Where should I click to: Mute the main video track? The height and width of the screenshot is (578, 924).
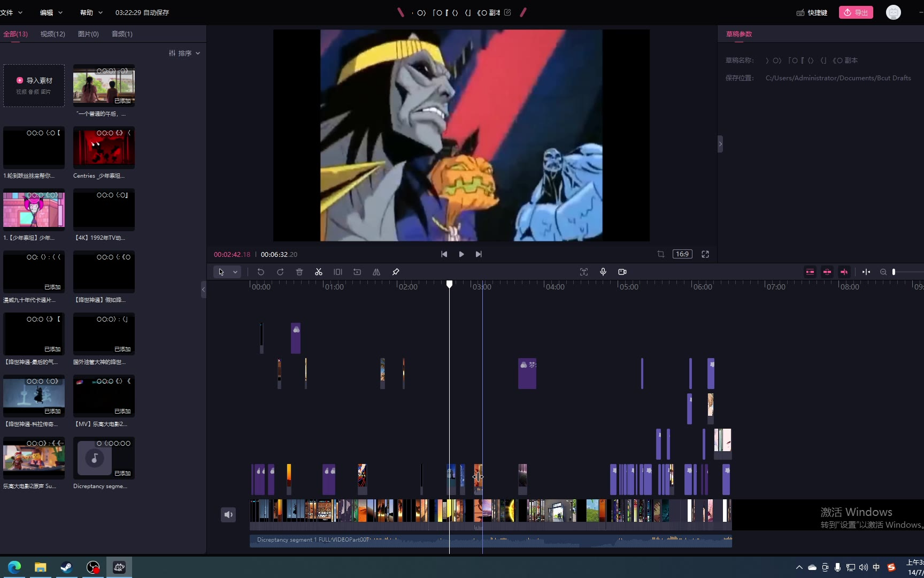[228, 514]
